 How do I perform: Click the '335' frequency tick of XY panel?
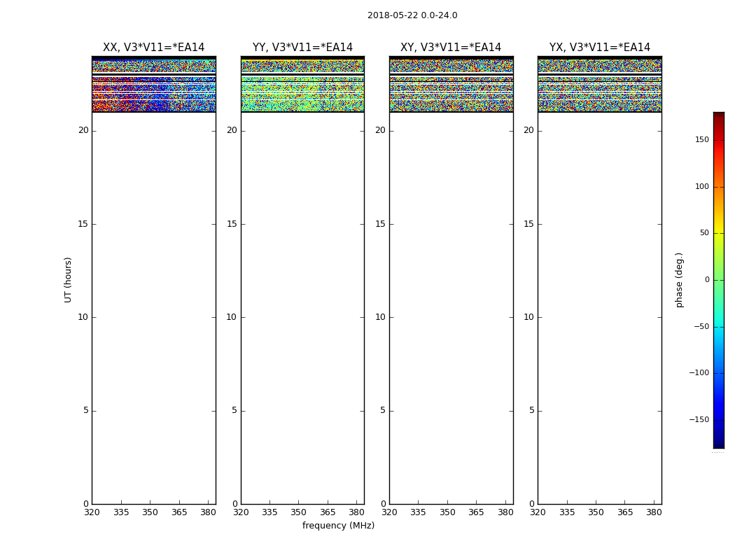point(418,512)
